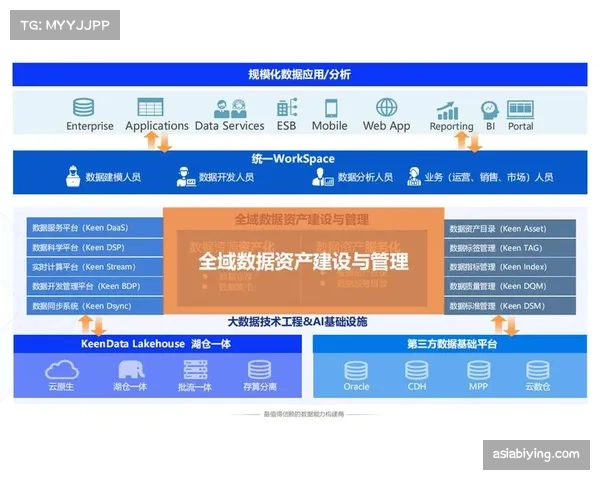The image size is (600, 480).
Task: Select the Mobile phone icon
Action: [331, 108]
